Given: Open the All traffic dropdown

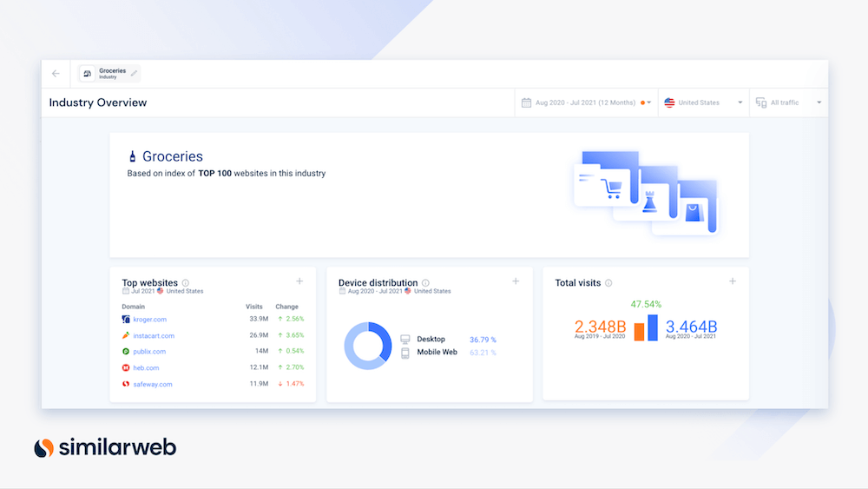Looking at the screenshot, I should click(x=788, y=102).
